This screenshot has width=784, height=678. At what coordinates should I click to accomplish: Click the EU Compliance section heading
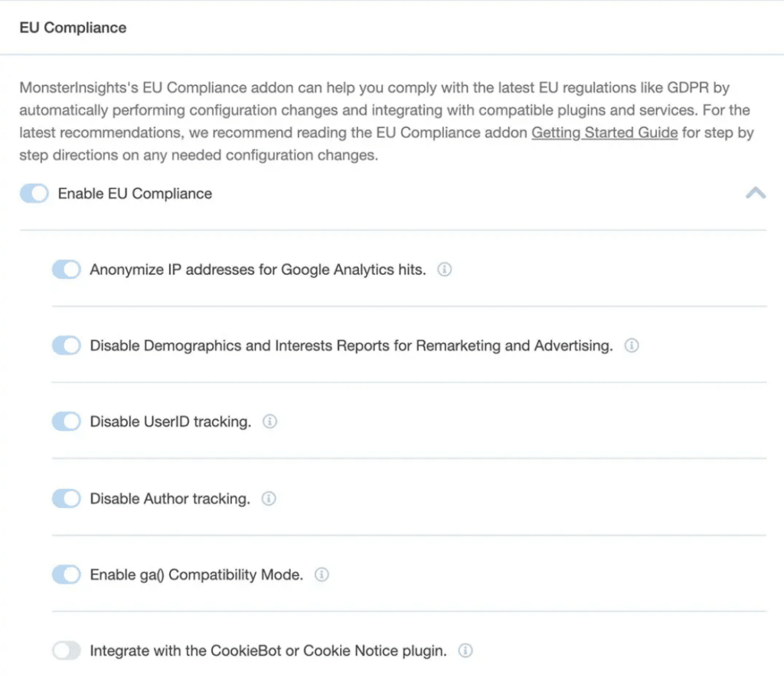point(73,28)
